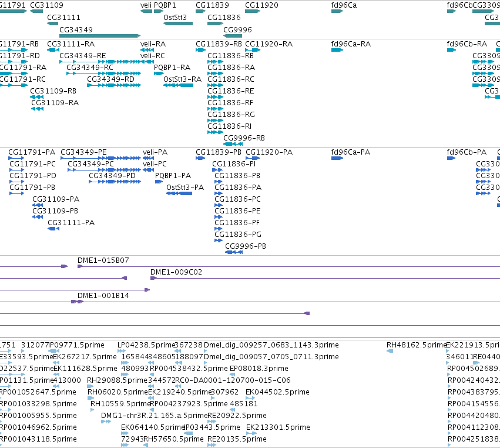The height and width of the screenshot is (448, 500).
Task: Click transcript CG31109-RB
Action: (x=53, y=91)
